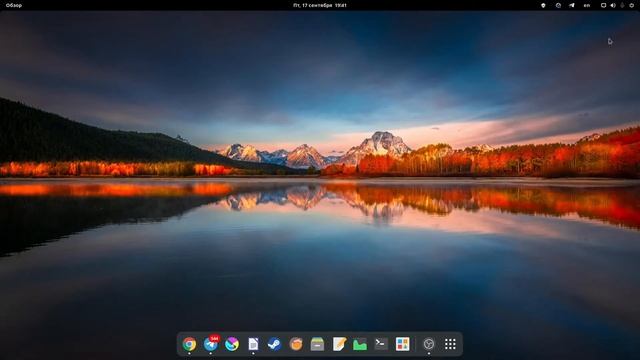This screenshot has height=360, width=640.
Task: Open the archive drawer file manager icon
Action: 317,344
